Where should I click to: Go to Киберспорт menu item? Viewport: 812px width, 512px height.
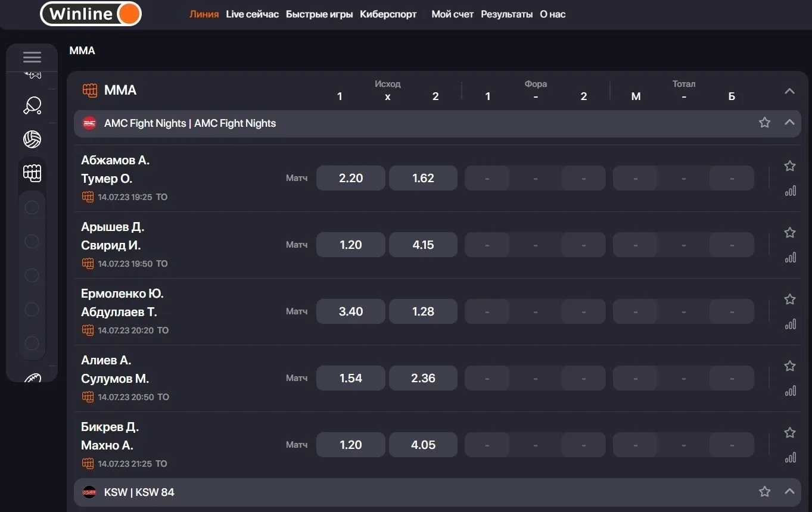click(x=388, y=14)
